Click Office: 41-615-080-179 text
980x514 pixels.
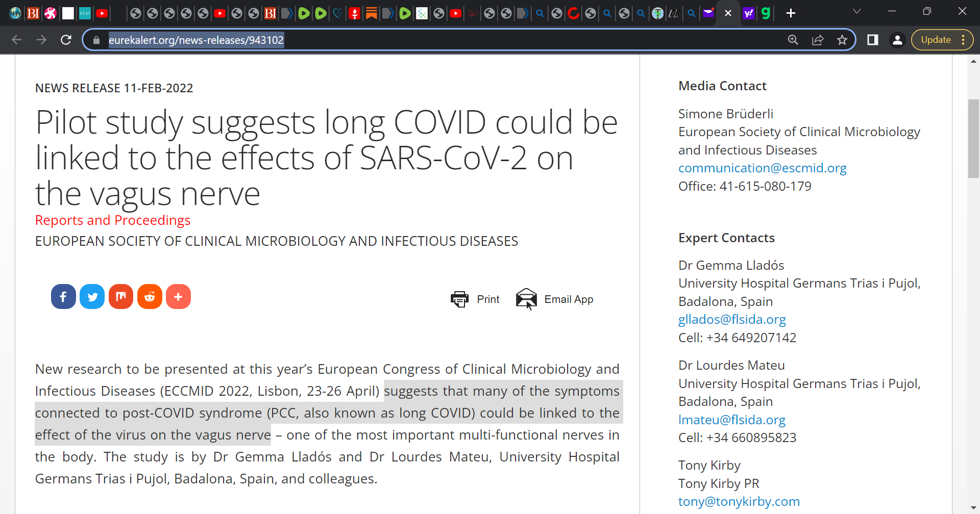click(745, 186)
